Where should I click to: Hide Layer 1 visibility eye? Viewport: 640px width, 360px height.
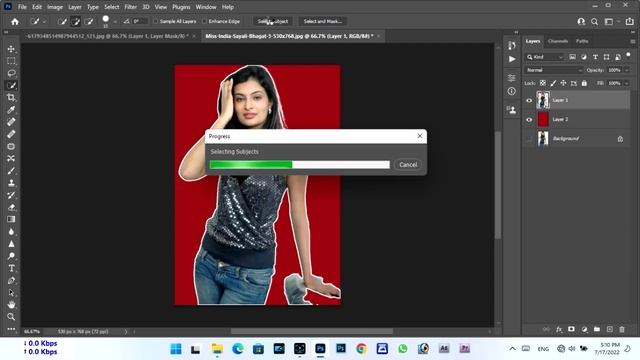point(529,100)
